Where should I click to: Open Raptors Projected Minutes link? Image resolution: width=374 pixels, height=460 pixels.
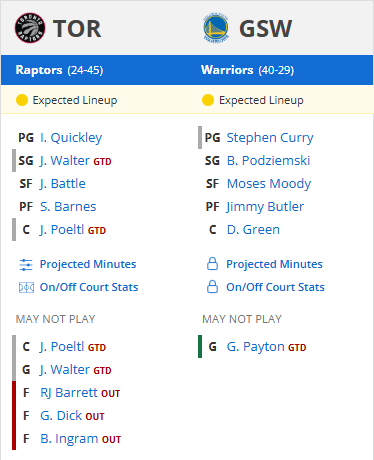click(88, 264)
